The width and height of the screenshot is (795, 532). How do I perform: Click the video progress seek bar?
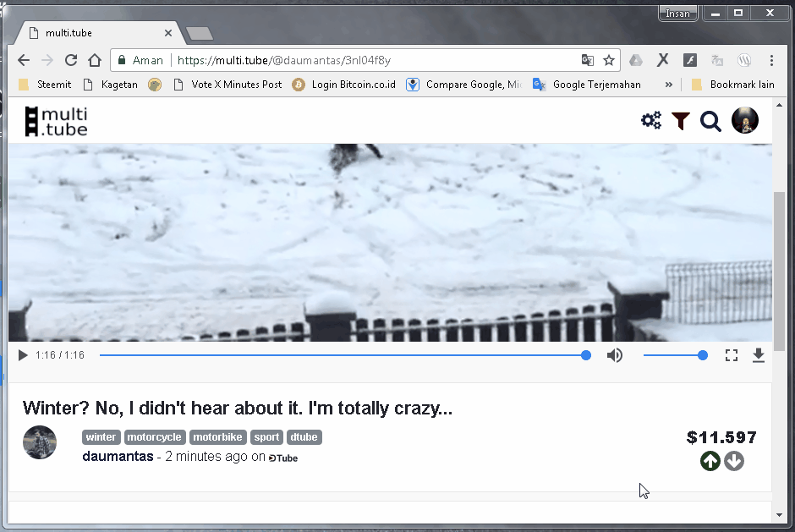point(345,355)
